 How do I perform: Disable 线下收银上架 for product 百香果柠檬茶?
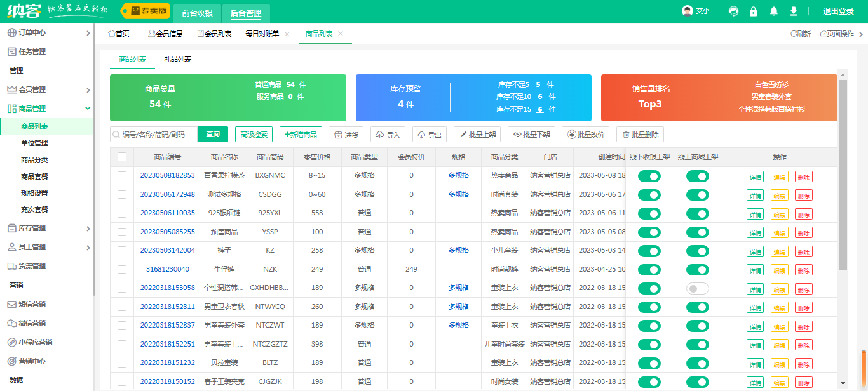pos(649,176)
